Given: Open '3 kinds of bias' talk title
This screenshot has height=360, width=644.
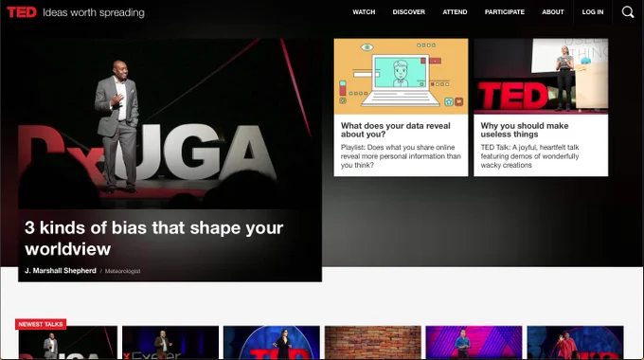Looking at the screenshot, I should [154, 239].
